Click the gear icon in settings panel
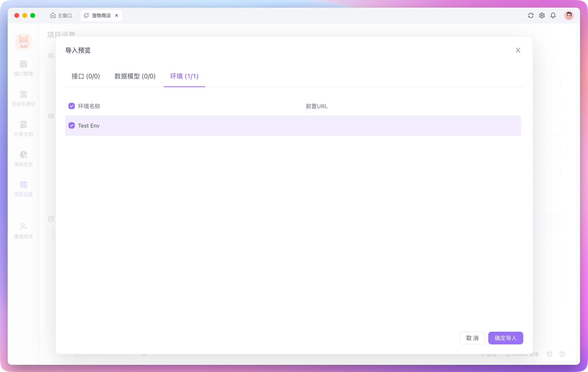Image resolution: width=588 pixels, height=372 pixels. [51, 55]
